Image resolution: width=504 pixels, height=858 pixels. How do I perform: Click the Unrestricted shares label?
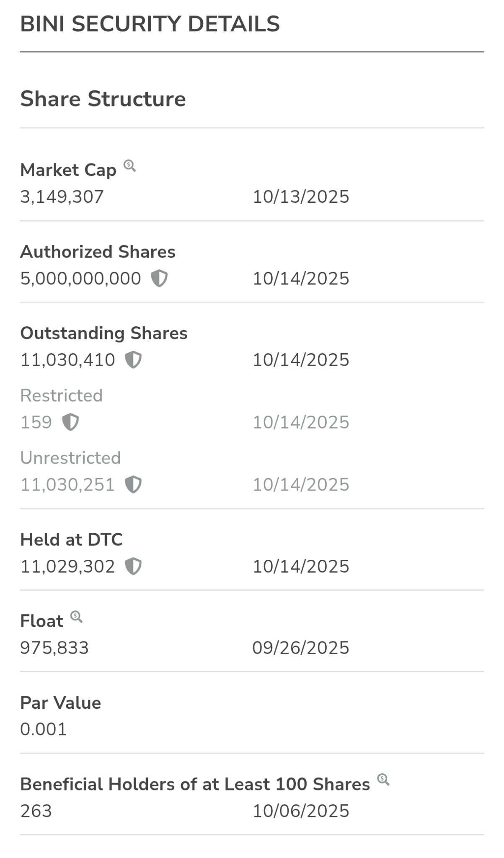(x=71, y=458)
